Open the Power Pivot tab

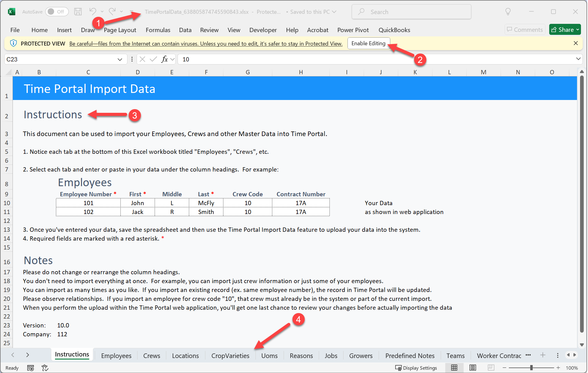click(x=353, y=30)
